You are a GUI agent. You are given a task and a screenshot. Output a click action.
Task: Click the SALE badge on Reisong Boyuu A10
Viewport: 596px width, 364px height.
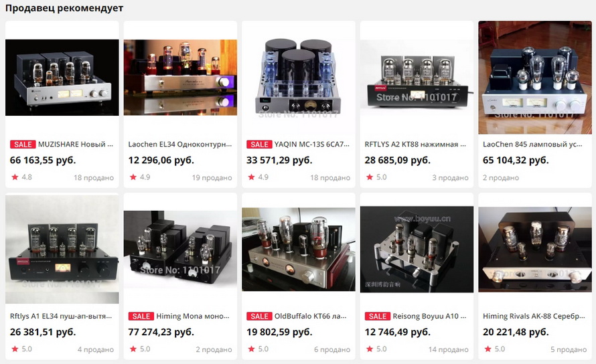378,316
